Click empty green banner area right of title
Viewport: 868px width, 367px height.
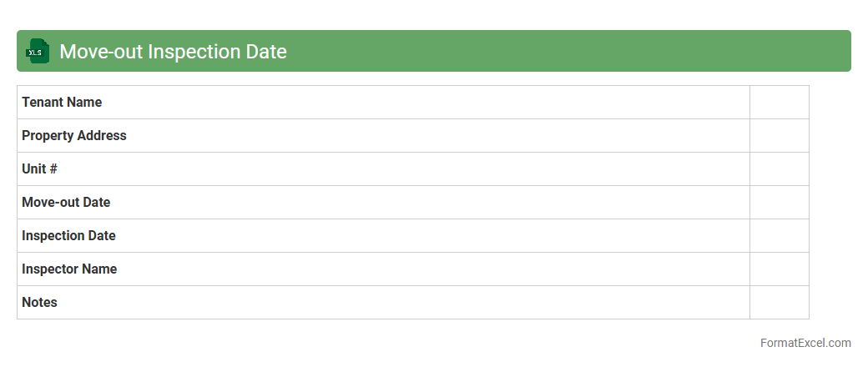(x=568, y=51)
